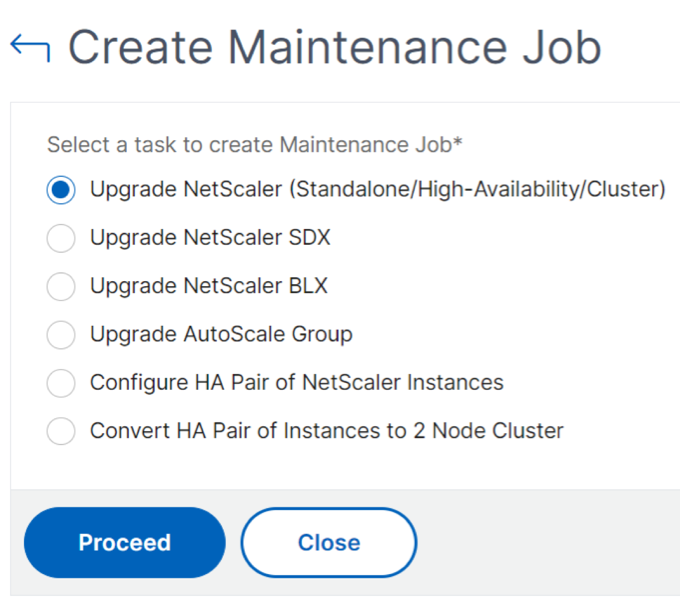Click the 'Upgrade NetScaler BLX' label text
Screen dimensions: 680x600
point(209,286)
